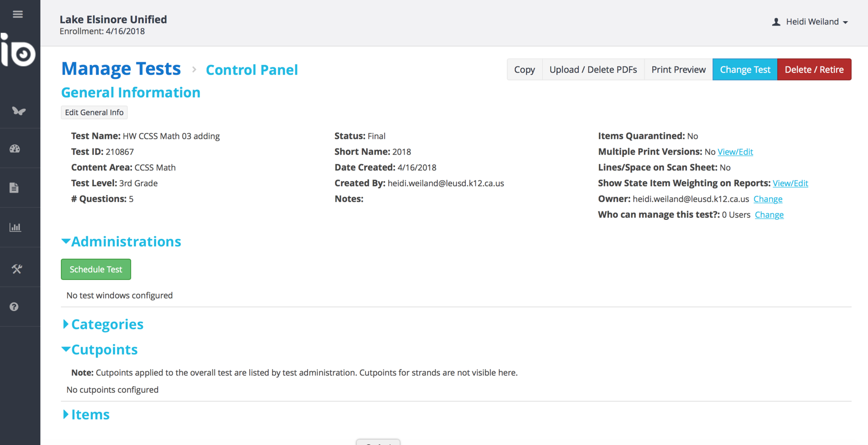Click Change link next to Owner
Screen dimensions: 868x445
[768, 199]
